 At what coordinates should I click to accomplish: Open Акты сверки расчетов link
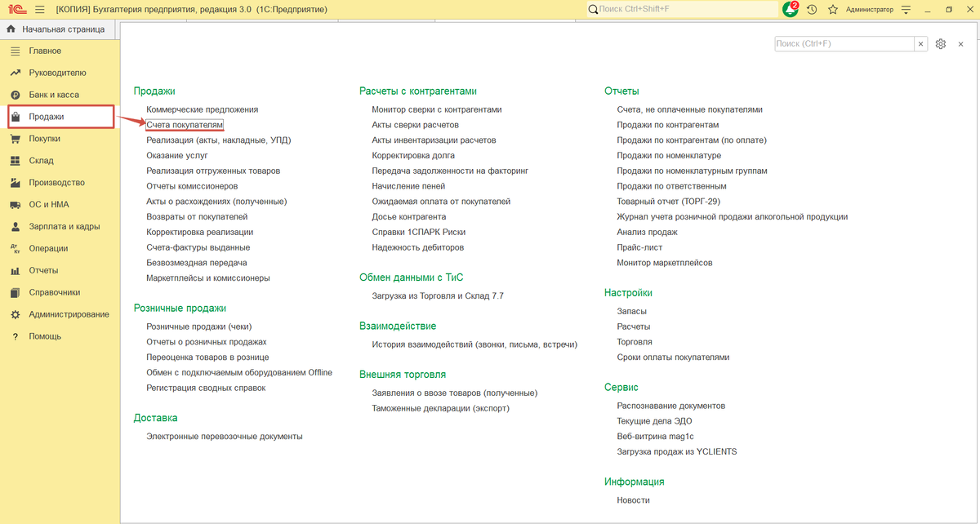click(415, 125)
